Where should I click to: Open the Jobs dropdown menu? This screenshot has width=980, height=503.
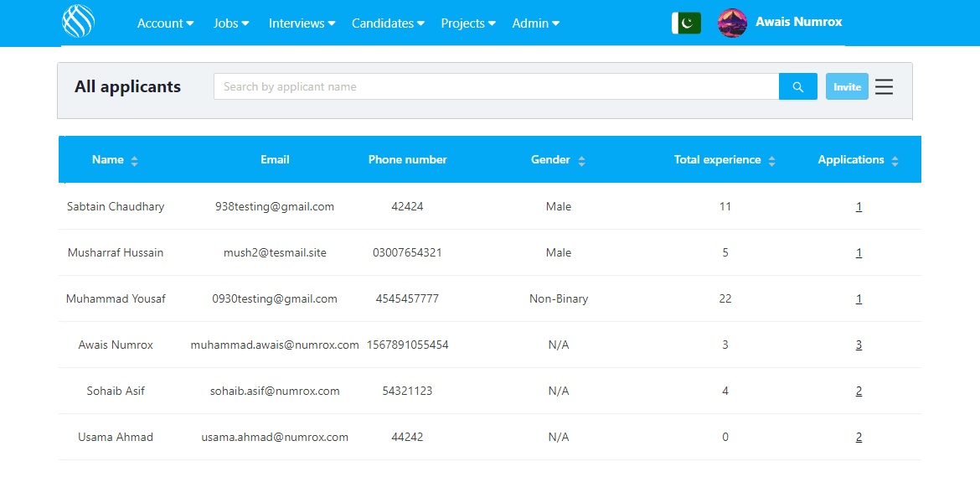point(231,23)
